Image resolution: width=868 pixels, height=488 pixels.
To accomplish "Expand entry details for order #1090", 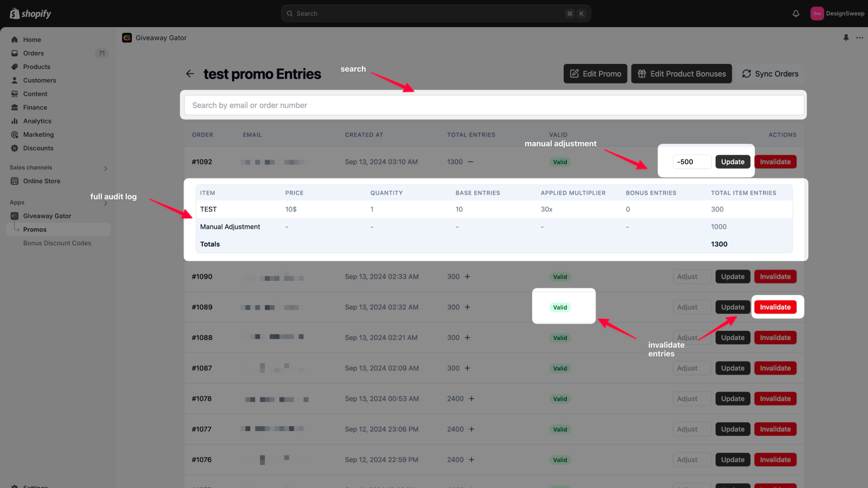I will pyautogui.click(x=467, y=277).
